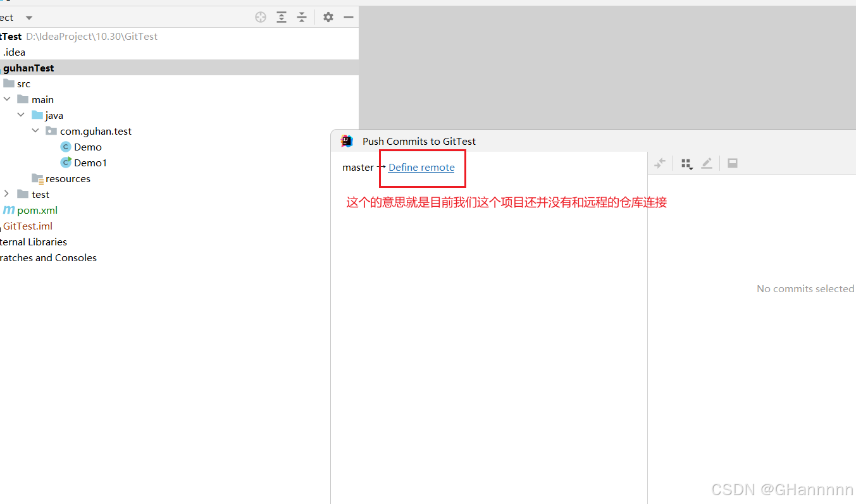Select pom.xml in the project tree
The image size is (856, 504).
[36, 210]
